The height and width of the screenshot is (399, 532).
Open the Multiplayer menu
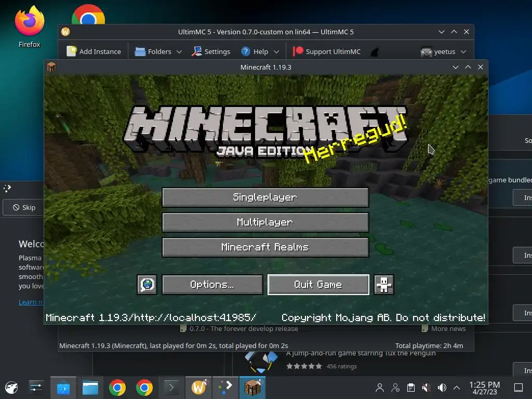click(265, 222)
